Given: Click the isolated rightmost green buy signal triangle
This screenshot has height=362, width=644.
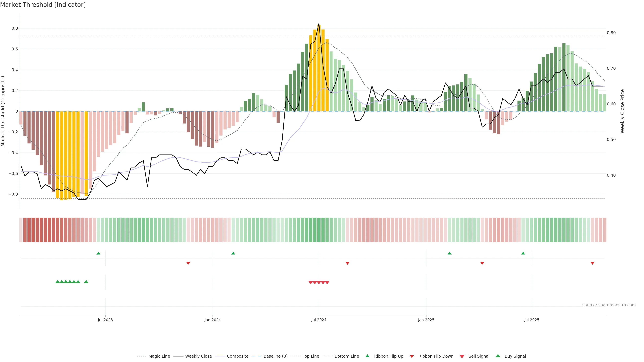Looking at the screenshot, I should (86, 282).
